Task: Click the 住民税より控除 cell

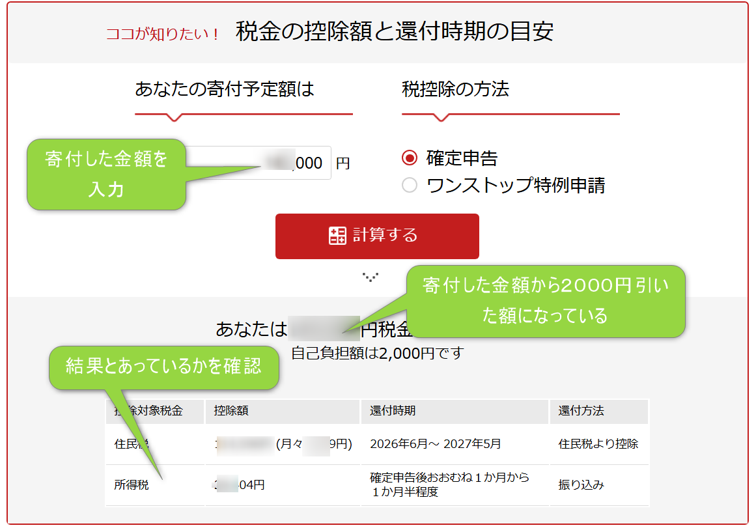Action: tap(598, 444)
